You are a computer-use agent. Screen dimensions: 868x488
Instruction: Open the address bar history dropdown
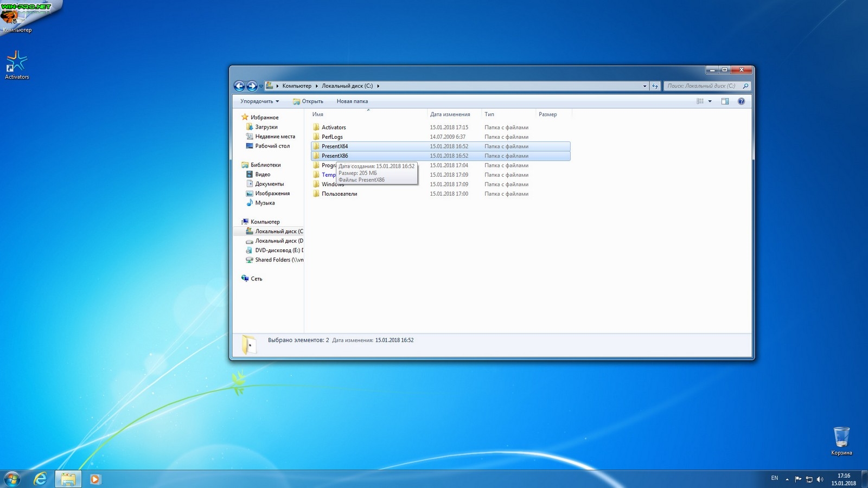click(x=644, y=86)
